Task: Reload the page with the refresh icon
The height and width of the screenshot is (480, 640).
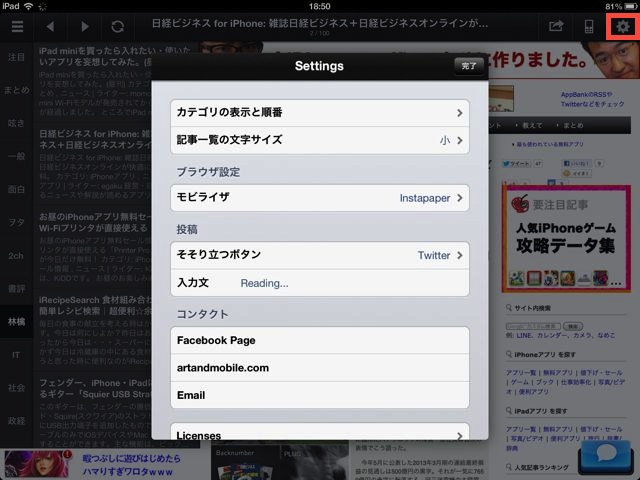Action: point(118,27)
